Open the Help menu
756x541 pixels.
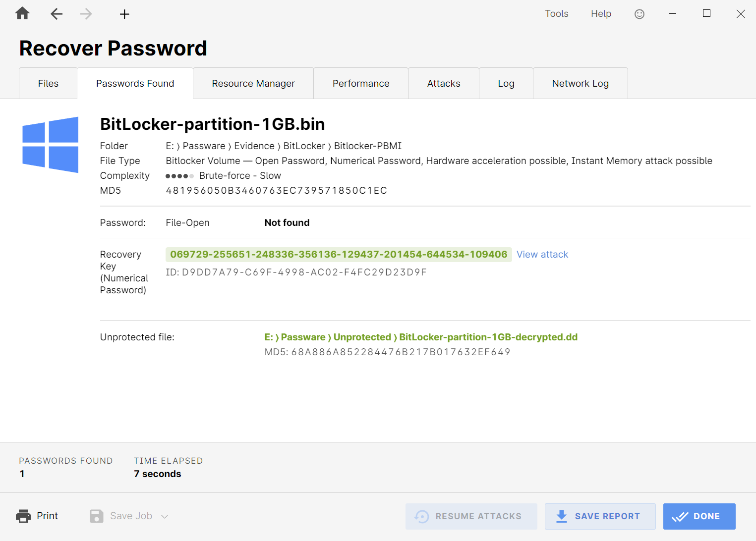[x=601, y=14]
